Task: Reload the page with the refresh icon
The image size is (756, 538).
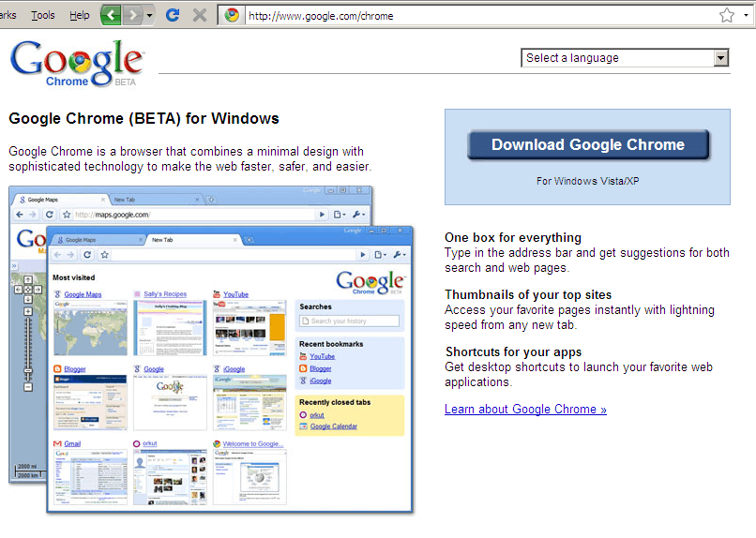Action: (173, 15)
